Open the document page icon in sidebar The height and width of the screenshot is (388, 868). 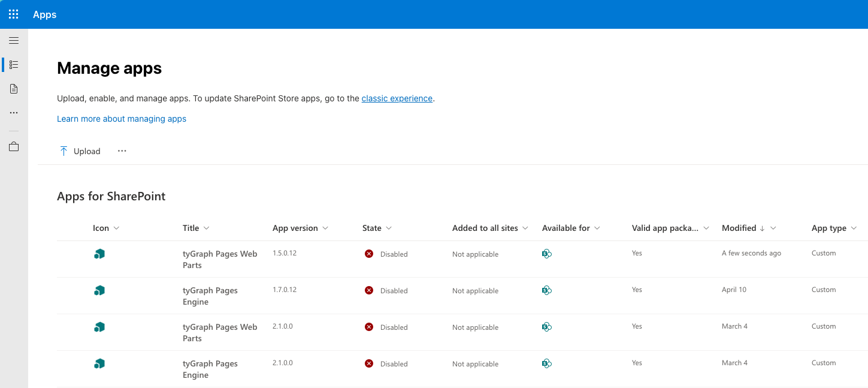click(x=13, y=88)
